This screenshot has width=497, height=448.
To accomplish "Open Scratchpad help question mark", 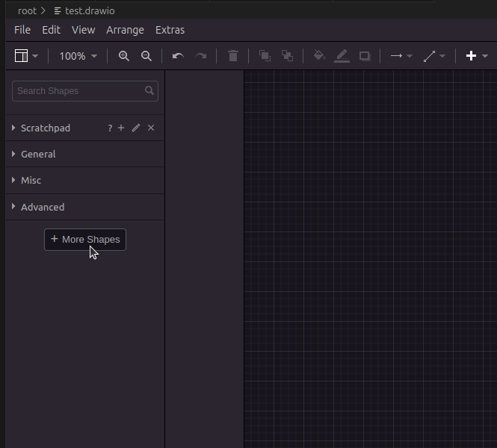I will pyautogui.click(x=110, y=128).
